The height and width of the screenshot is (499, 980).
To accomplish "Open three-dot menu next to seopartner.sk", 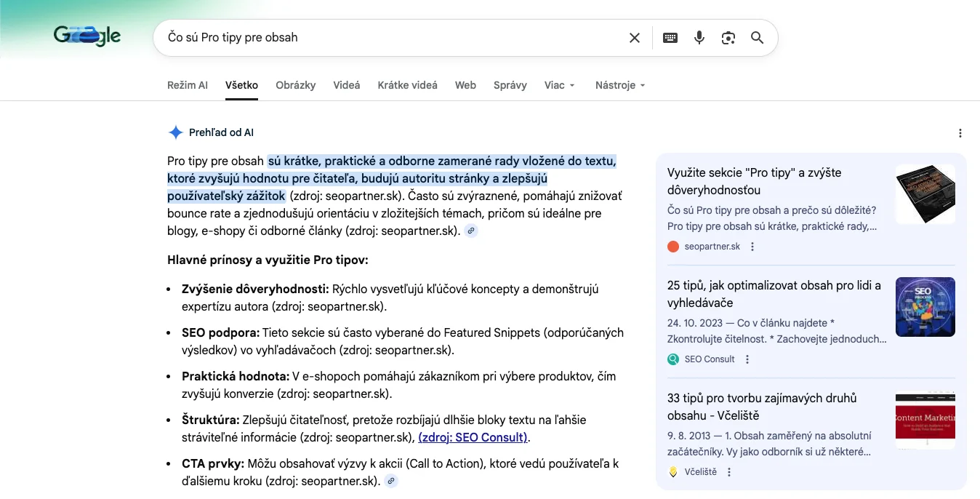I will (752, 247).
